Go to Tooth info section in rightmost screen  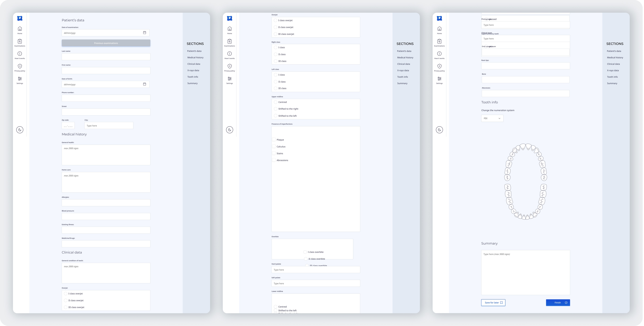612,77
